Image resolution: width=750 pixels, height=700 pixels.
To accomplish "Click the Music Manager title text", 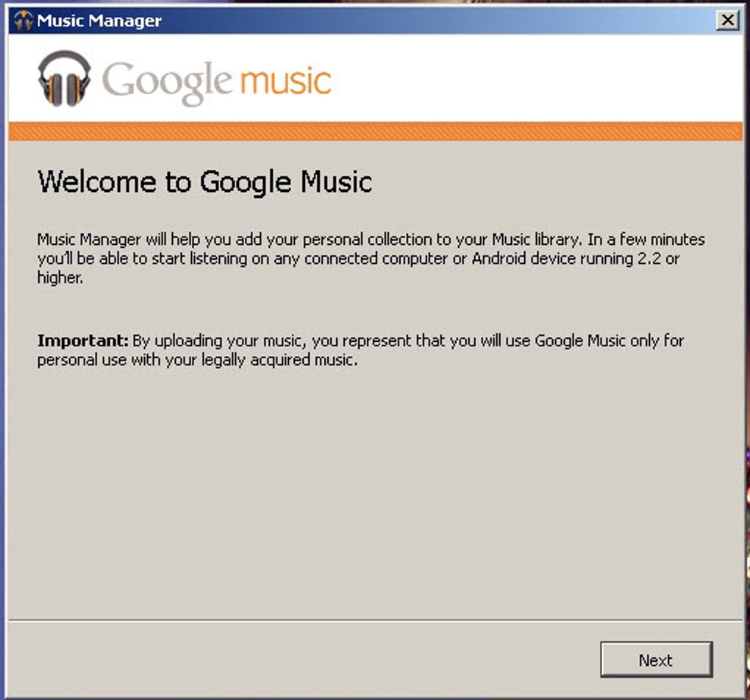I will point(99,21).
